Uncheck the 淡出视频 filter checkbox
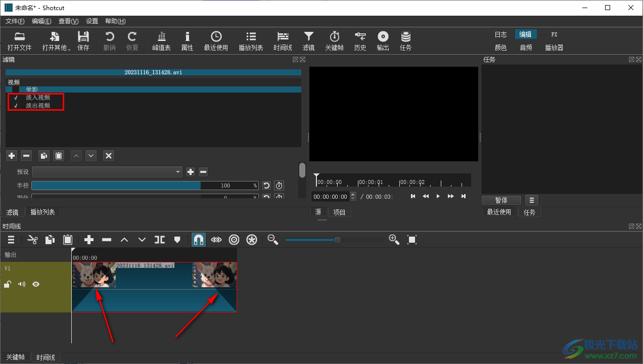 click(x=16, y=106)
